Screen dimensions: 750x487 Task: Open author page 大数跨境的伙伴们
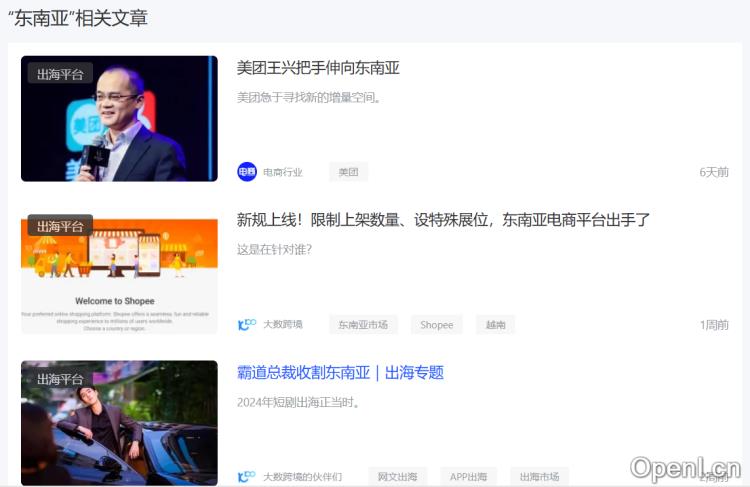pos(303,477)
